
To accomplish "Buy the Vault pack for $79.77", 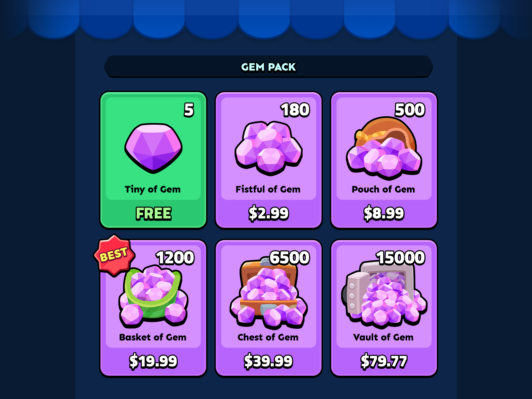I will point(384,361).
